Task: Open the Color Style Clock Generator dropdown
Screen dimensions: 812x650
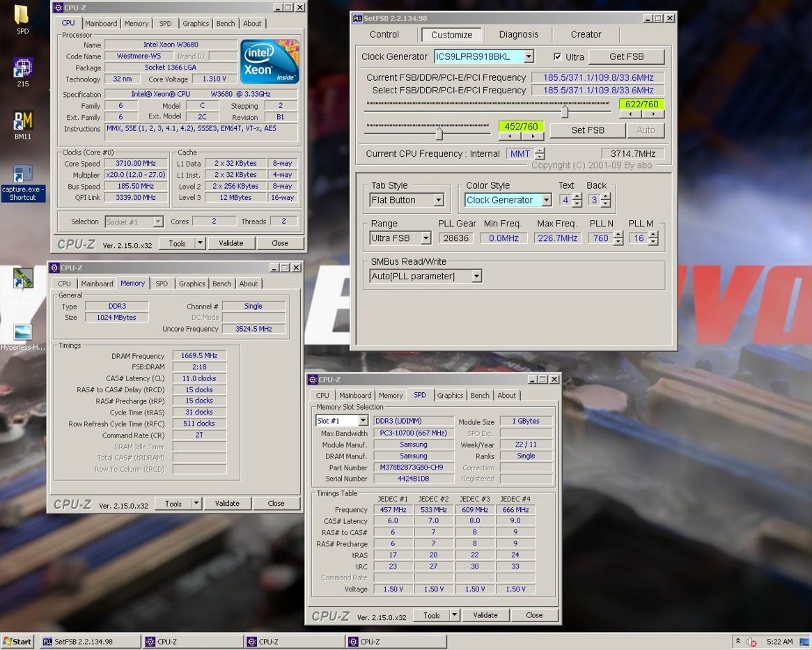Action: (x=547, y=200)
